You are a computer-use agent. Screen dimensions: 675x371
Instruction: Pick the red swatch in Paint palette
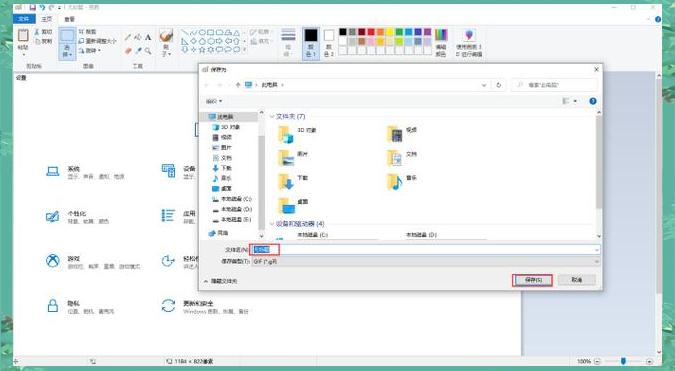[371, 32]
